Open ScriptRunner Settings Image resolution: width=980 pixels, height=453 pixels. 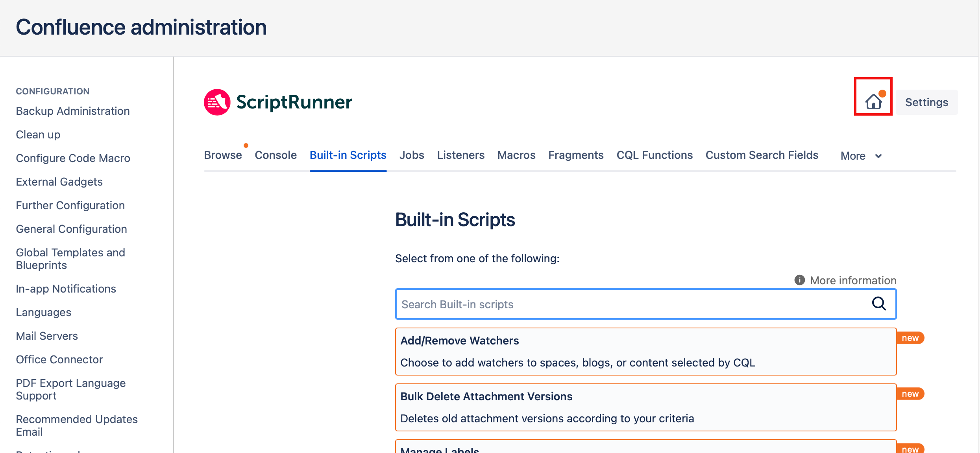click(926, 102)
